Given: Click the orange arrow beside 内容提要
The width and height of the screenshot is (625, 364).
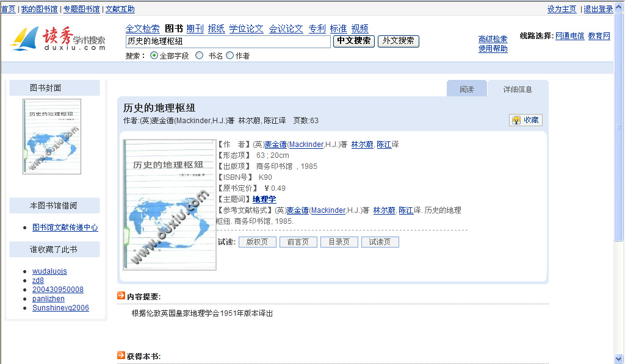Looking at the screenshot, I should tap(121, 296).
